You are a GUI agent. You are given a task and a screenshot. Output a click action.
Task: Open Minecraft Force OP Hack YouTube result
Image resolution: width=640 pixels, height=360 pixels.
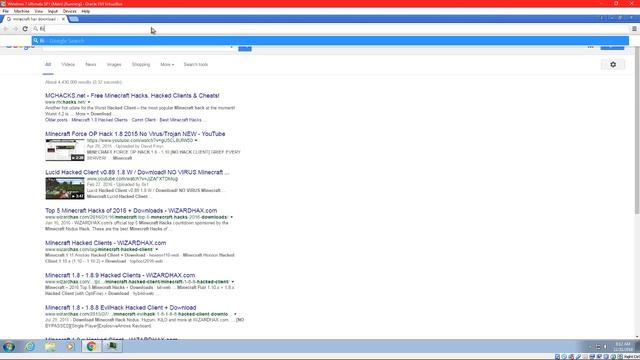[x=135, y=134]
